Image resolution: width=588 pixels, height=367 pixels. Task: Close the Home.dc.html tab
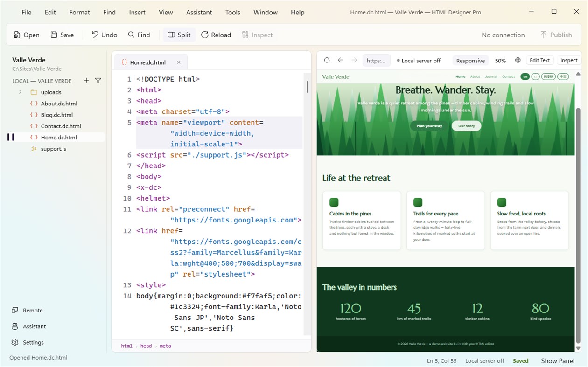[179, 62]
